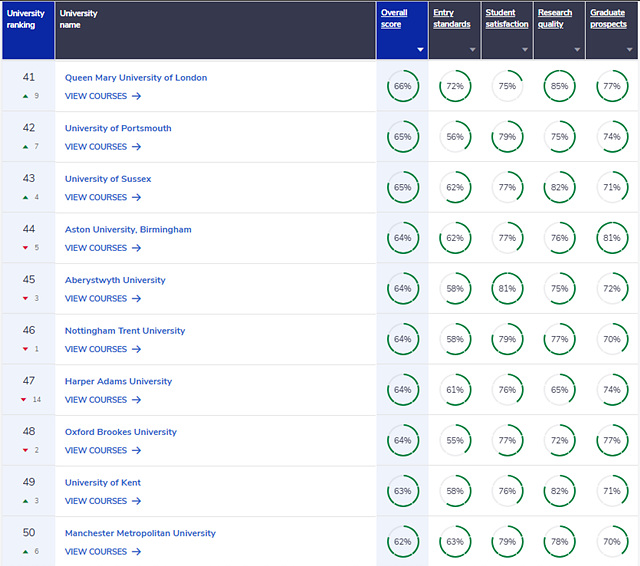640x566 pixels.
Task: Click Aberystwyth's 72% graduate prospects dial
Action: pyautogui.click(x=611, y=289)
